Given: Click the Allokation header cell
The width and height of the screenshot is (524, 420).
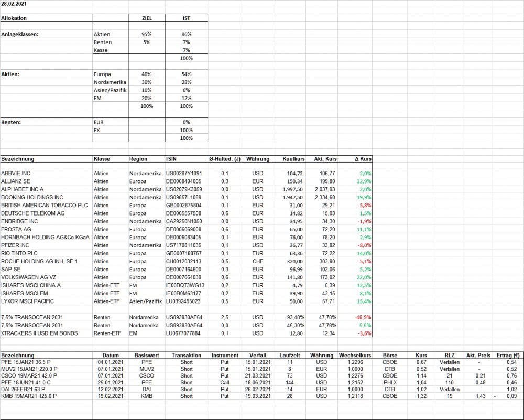Looking at the screenshot, I should click(14, 18).
